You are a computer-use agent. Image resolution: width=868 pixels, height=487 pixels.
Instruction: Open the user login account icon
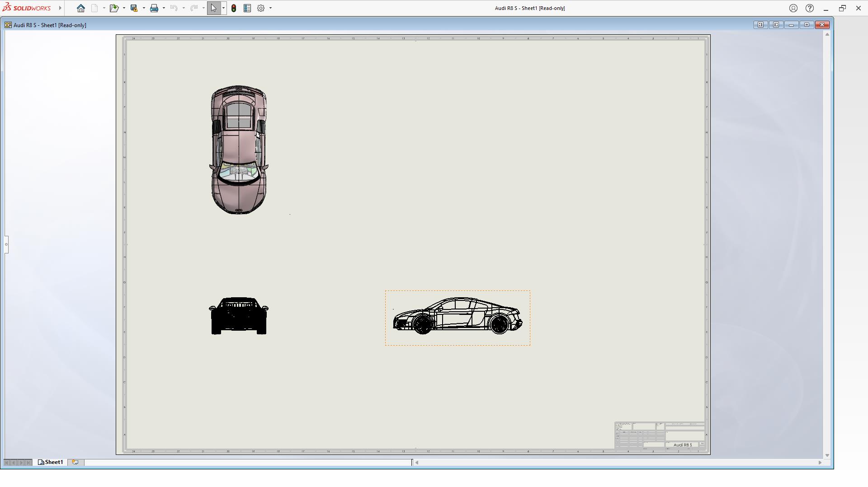793,8
